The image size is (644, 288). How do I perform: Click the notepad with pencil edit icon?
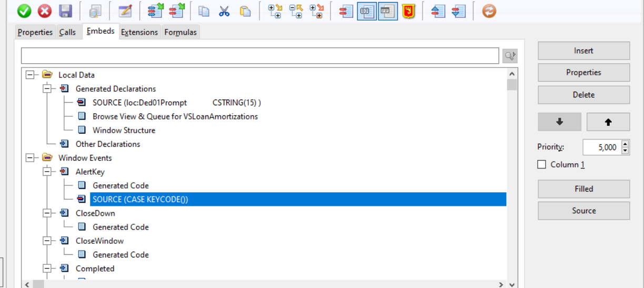click(x=125, y=11)
